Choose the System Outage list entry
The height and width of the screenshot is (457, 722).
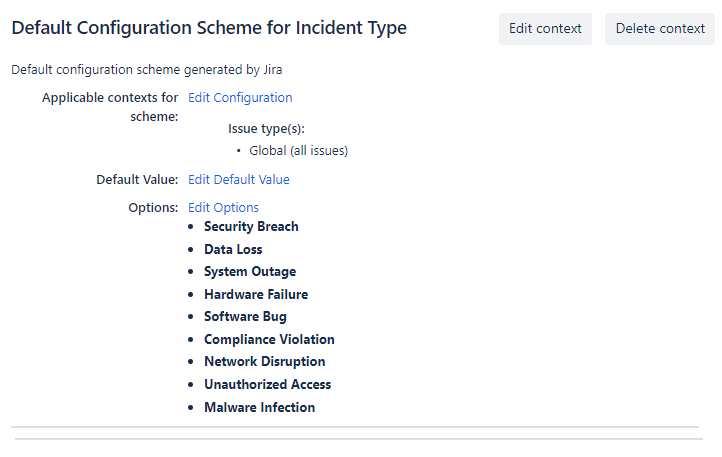pyautogui.click(x=250, y=272)
